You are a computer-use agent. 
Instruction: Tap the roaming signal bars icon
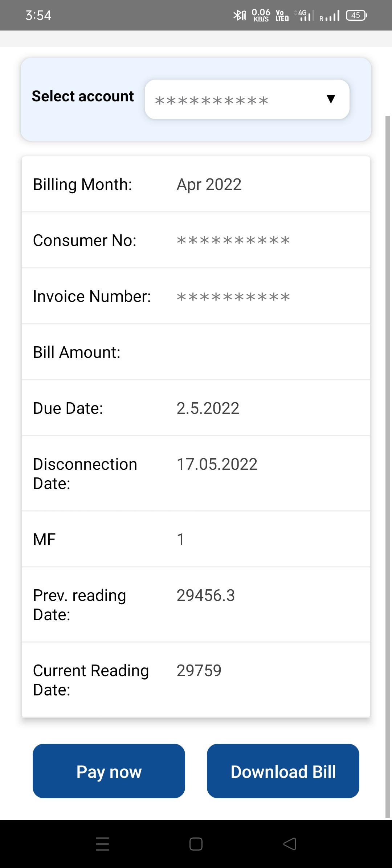(x=330, y=16)
